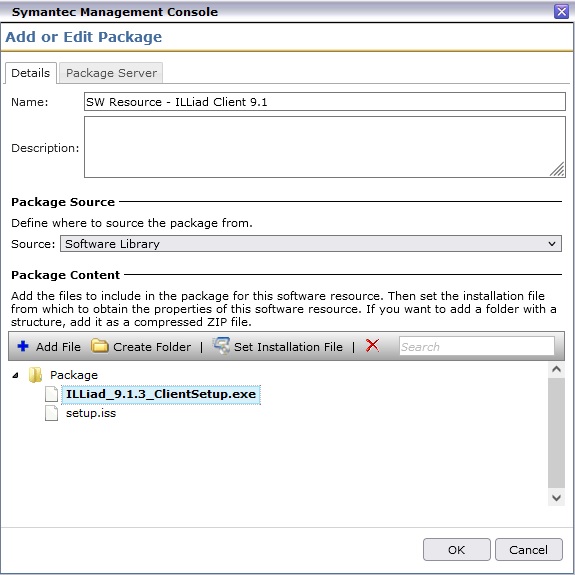Close the Symantec Management Console dialog

[561, 11]
